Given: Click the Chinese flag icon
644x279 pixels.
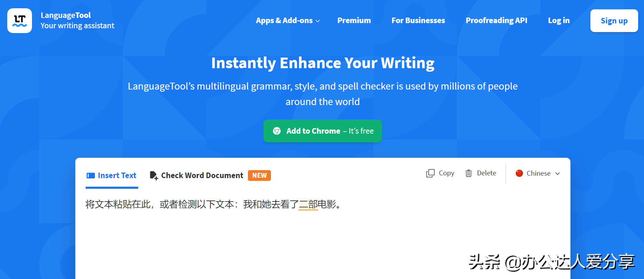Looking at the screenshot, I should click(x=519, y=173).
